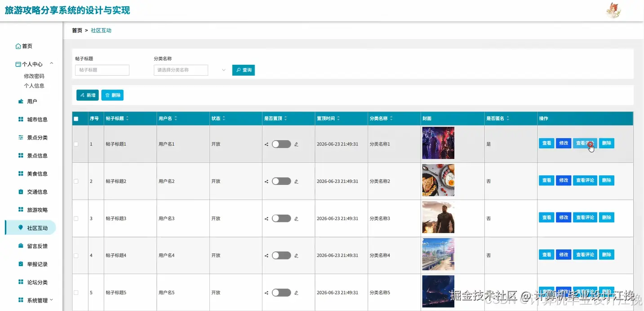644x311 pixels.
Task: Click the 美食信息 grid icon
Action: [21, 173]
